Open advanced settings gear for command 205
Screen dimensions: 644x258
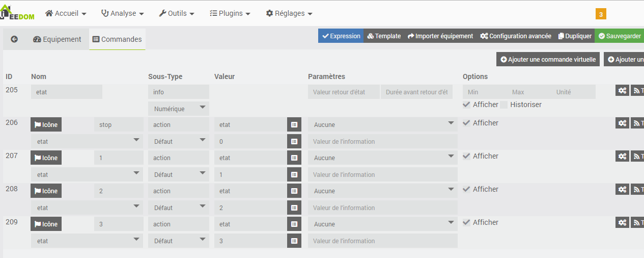(622, 90)
